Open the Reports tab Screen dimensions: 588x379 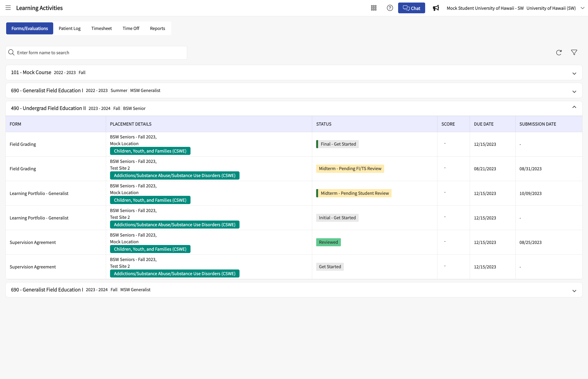pos(157,28)
